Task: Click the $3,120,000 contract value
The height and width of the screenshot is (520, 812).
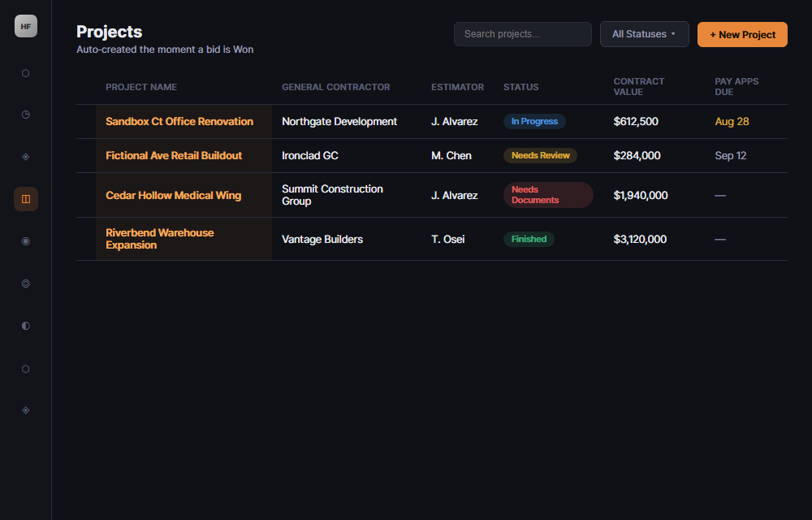Action: [640, 240]
